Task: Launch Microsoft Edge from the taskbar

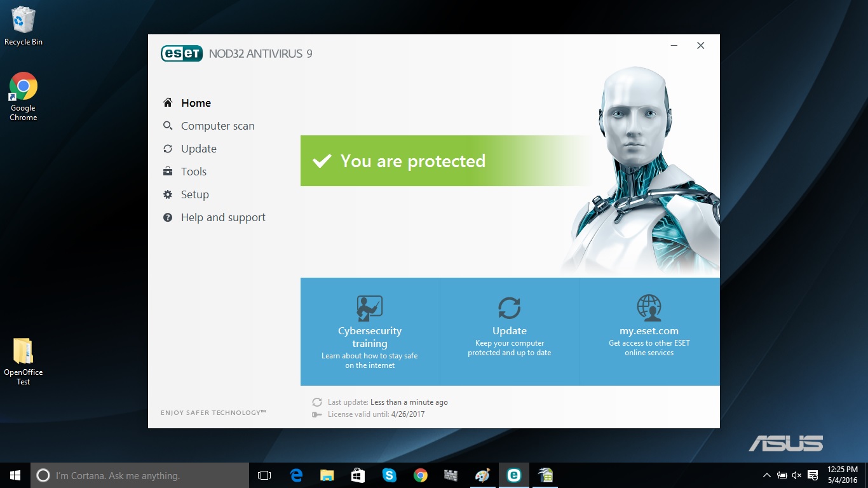Action: coord(296,475)
